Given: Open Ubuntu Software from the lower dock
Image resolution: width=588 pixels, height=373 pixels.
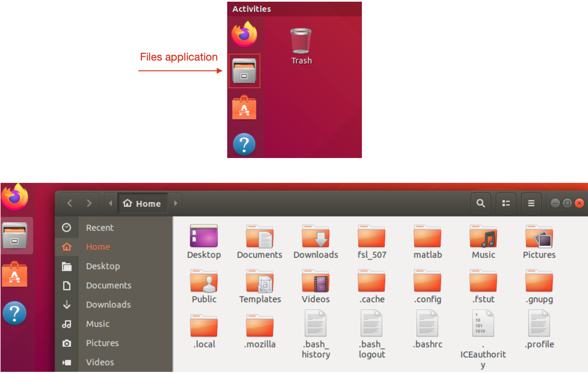Looking at the screenshot, I should tap(15, 275).
